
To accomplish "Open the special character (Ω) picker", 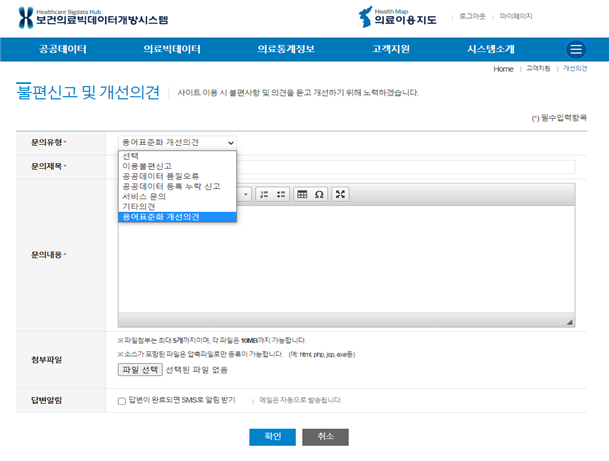I will click(x=319, y=194).
